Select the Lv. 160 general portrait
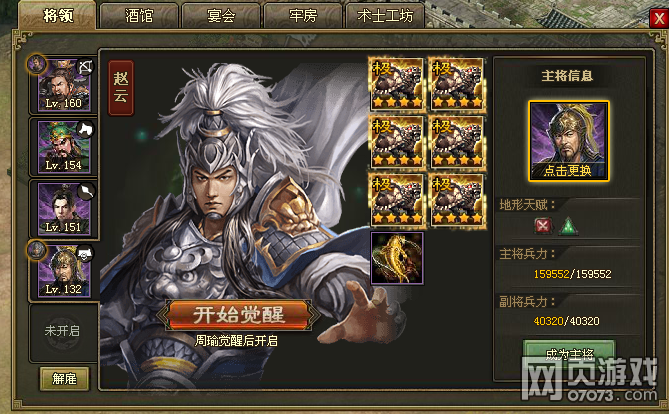Viewport: 669px width, 414px height. pyautogui.click(x=64, y=85)
